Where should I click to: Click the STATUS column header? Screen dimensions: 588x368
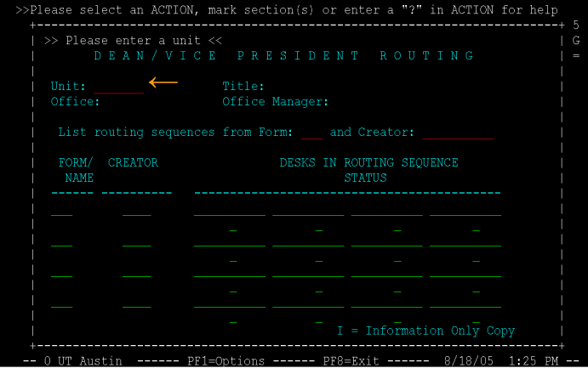tap(365, 178)
